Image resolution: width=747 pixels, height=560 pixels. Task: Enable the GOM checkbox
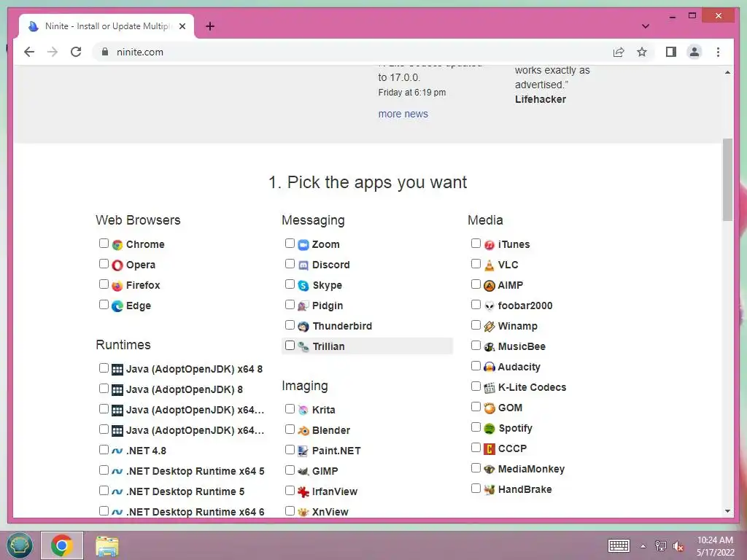[x=476, y=407]
